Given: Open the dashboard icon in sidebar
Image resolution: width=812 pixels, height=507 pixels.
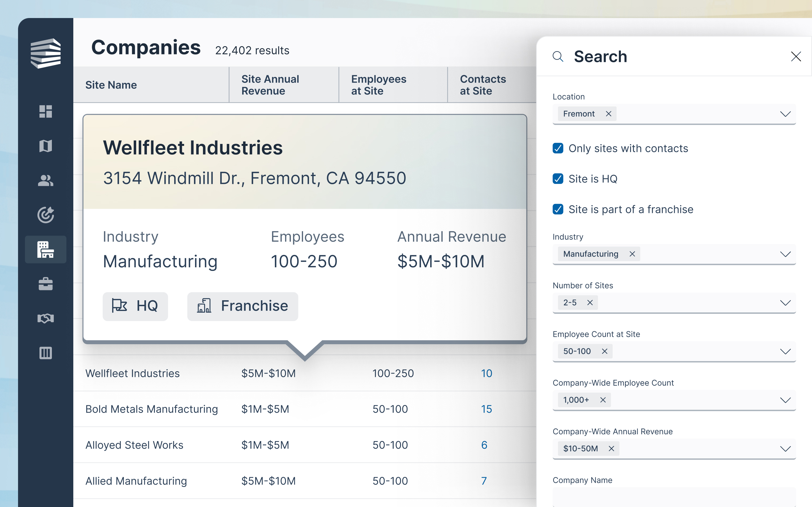Looking at the screenshot, I should (46, 112).
